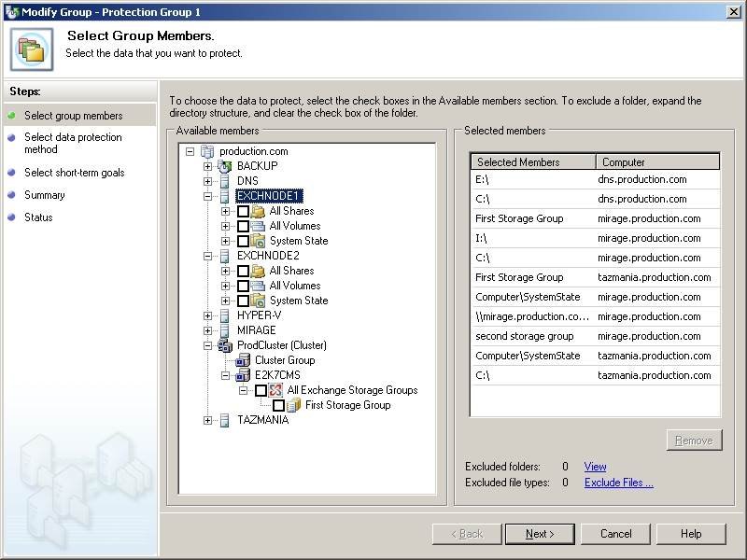The image size is (747, 560).
Task: Click the production.com domain icon
Action: 207,151
